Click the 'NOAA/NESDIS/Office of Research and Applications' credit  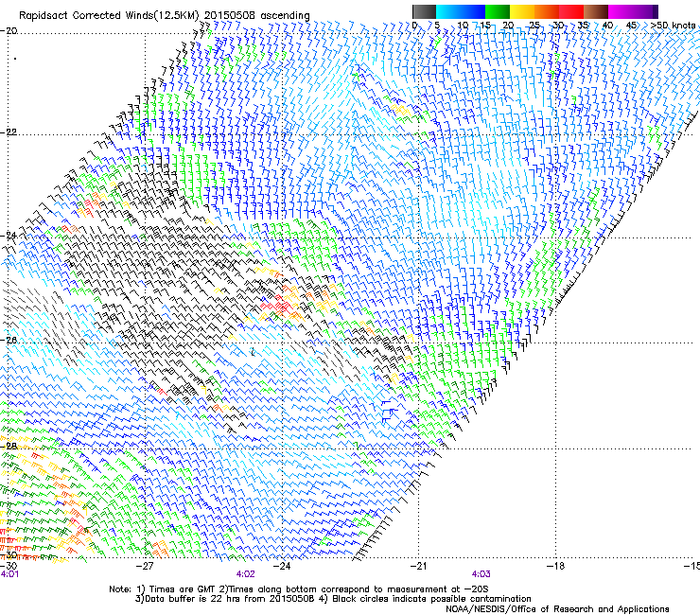click(557, 609)
